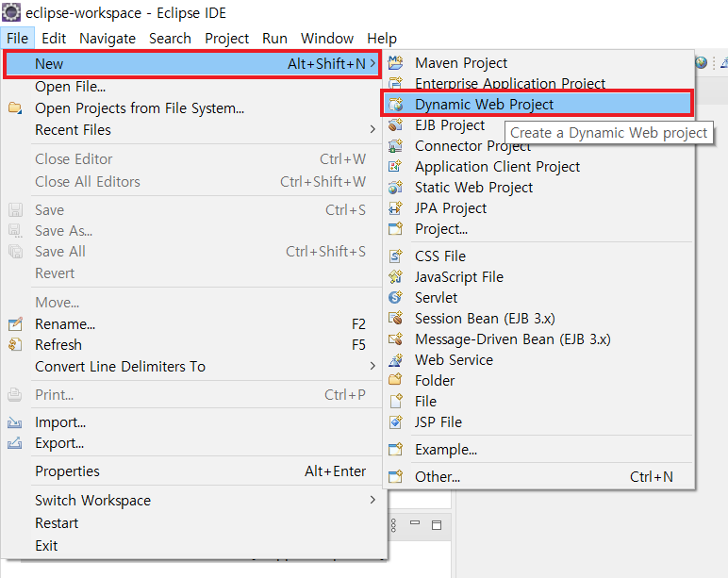Choose Exit from File menu
Image resolution: width=728 pixels, height=578 pixels.
(x=193, y=546)
